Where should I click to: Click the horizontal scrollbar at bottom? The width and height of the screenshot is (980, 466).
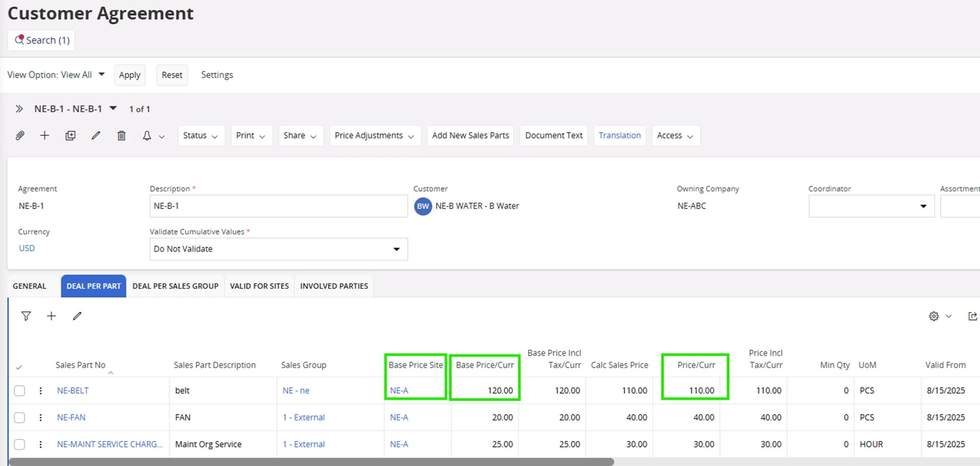311,462
